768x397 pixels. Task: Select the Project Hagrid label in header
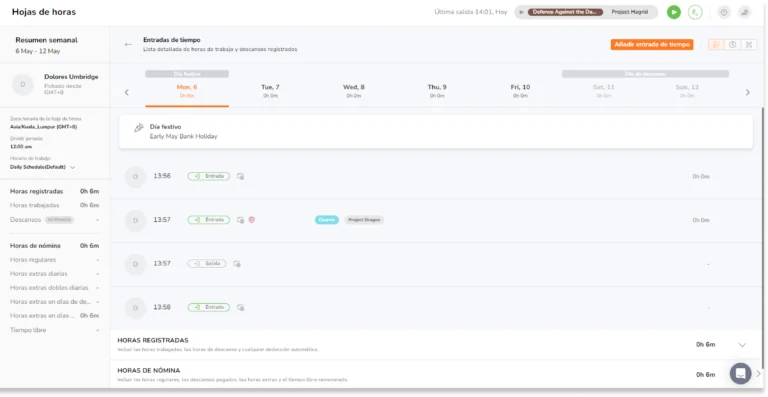point(629,12)
